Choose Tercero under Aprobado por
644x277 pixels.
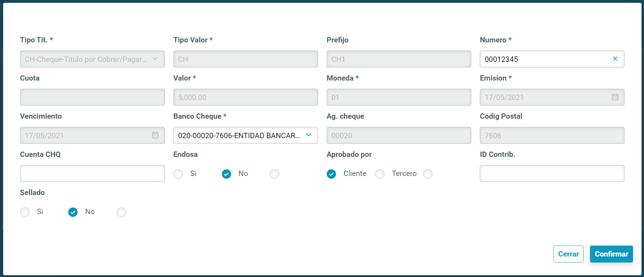[380, 174]
